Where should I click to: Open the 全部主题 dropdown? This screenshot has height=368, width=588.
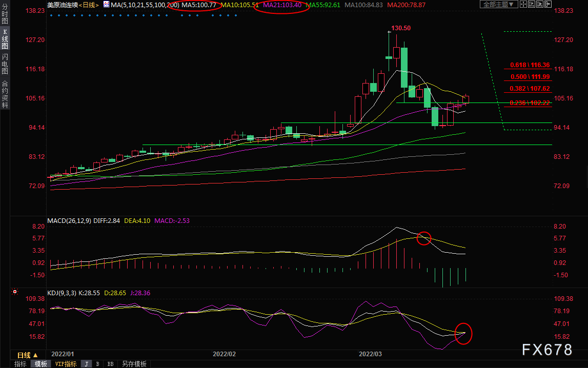tap(499, 4)
